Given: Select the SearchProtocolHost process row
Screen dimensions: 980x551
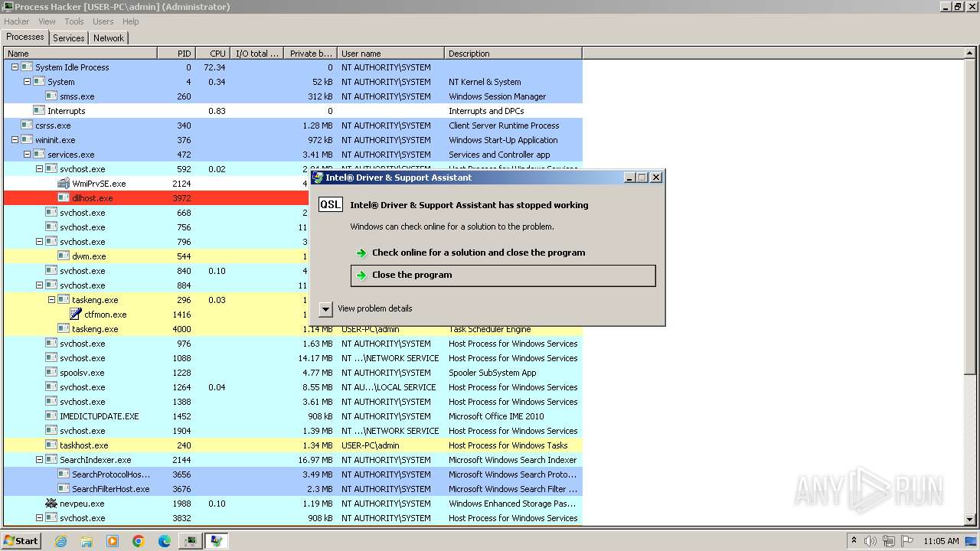Looking at the screenshot, I should click(x=293, y=474).
